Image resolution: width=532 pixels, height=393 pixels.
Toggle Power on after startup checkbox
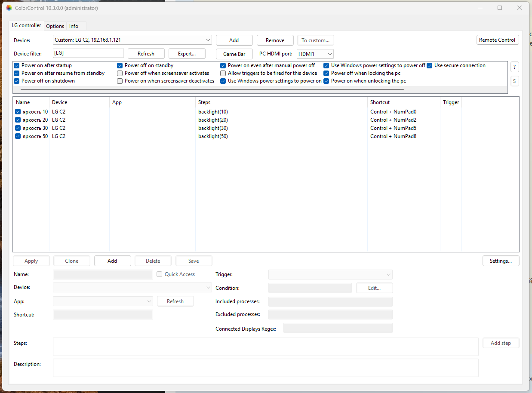17,65
